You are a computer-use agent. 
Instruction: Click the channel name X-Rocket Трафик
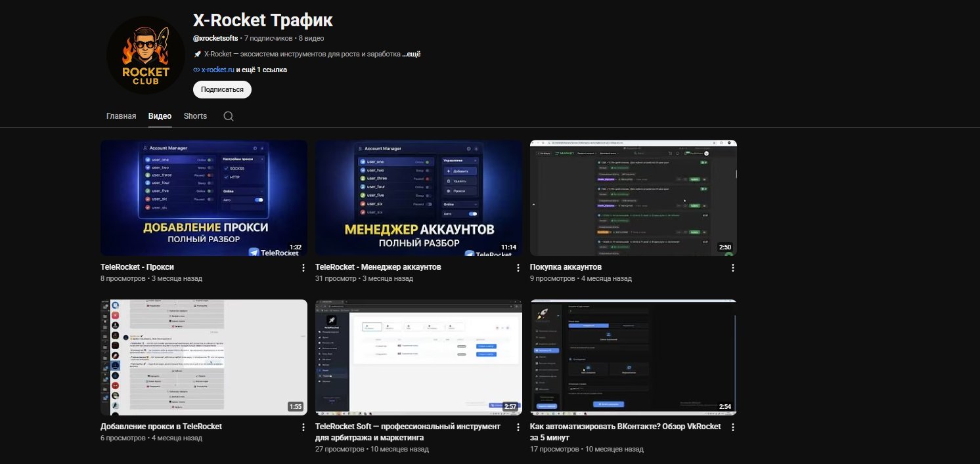pyautogui.click(x=263, y=20)
